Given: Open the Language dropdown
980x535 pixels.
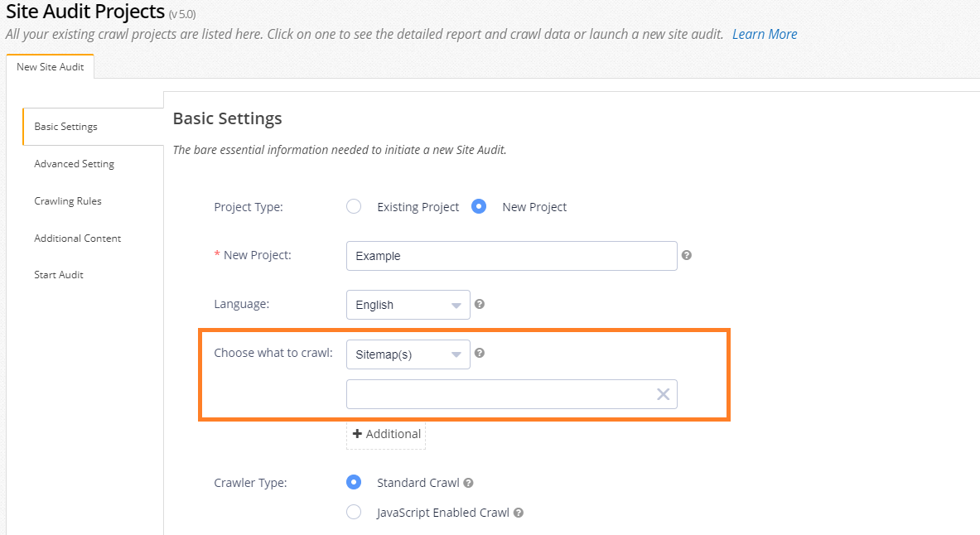Looking at the screenshot, I should point(408,305).
